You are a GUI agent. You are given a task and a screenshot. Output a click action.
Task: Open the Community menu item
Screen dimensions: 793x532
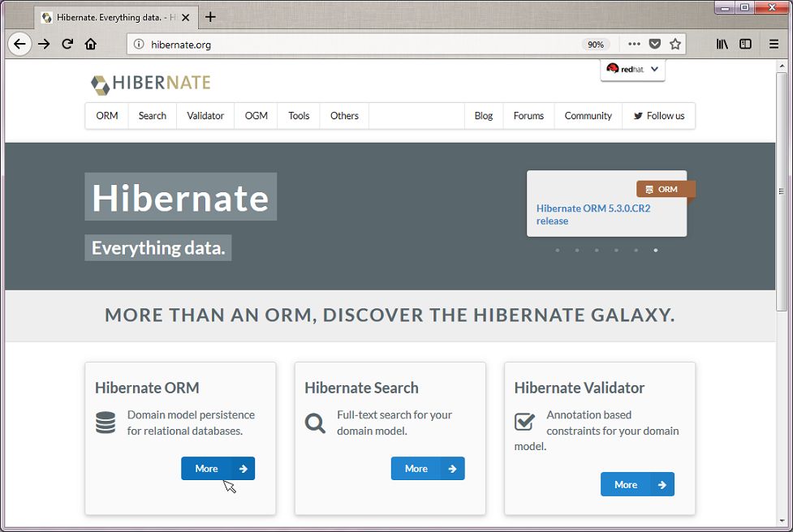tap(588, 116)
